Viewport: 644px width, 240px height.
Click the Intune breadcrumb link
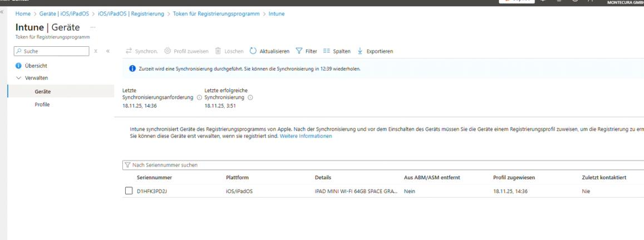click(x=277, y=13)
